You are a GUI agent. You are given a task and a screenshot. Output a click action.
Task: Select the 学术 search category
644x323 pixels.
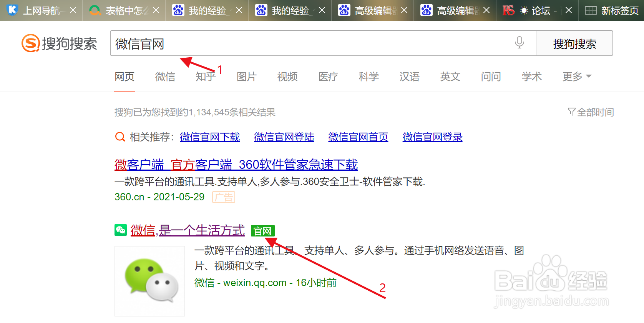pyautogui.click(x=532, y=77)
